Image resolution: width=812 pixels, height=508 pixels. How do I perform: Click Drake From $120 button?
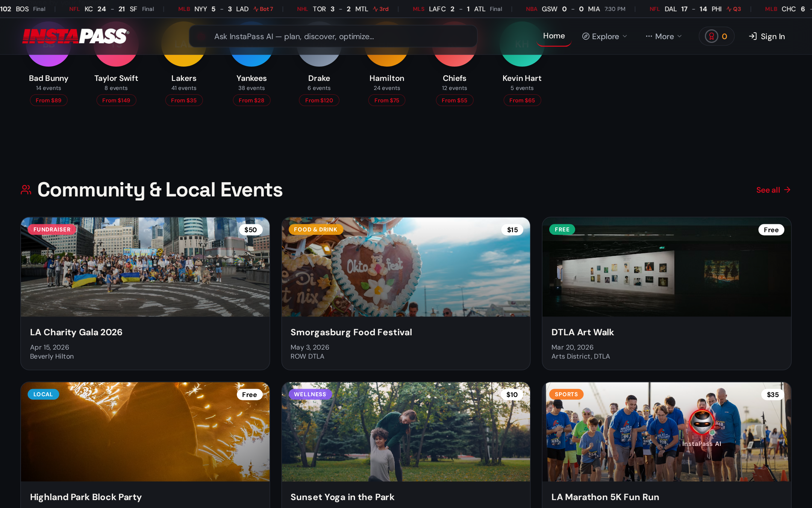pyautogui.click(x=319, y=100)
